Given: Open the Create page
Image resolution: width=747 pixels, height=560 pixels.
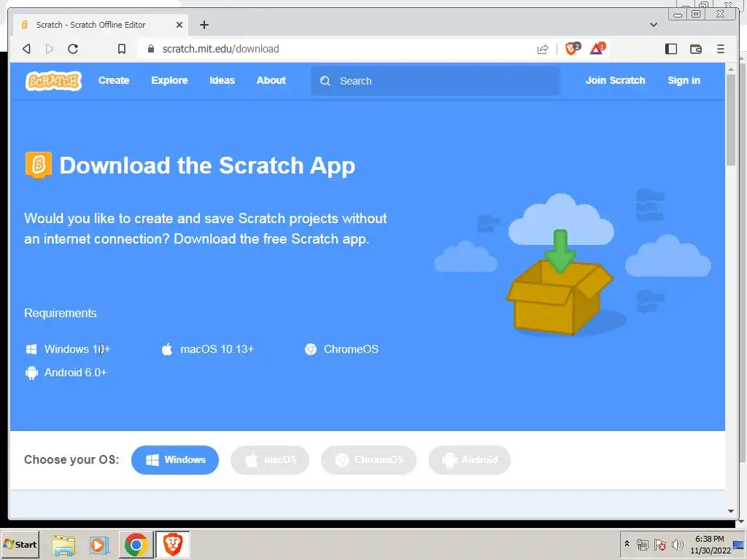Looking at the screenshot, I should 114,80.
